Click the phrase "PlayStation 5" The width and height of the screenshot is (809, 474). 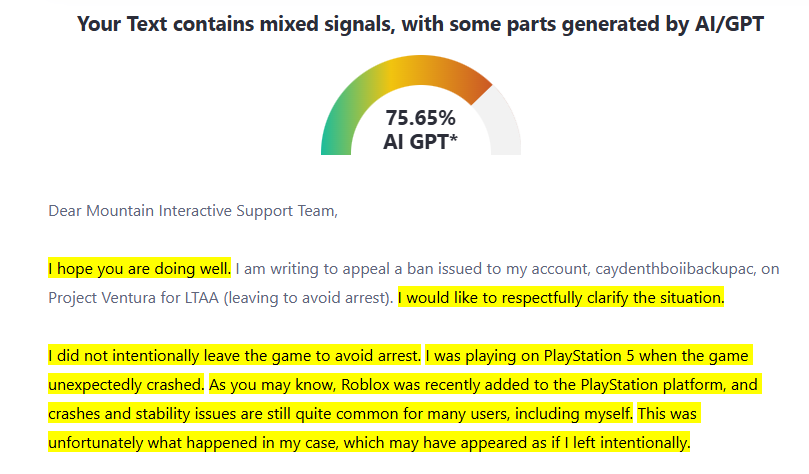586,355
